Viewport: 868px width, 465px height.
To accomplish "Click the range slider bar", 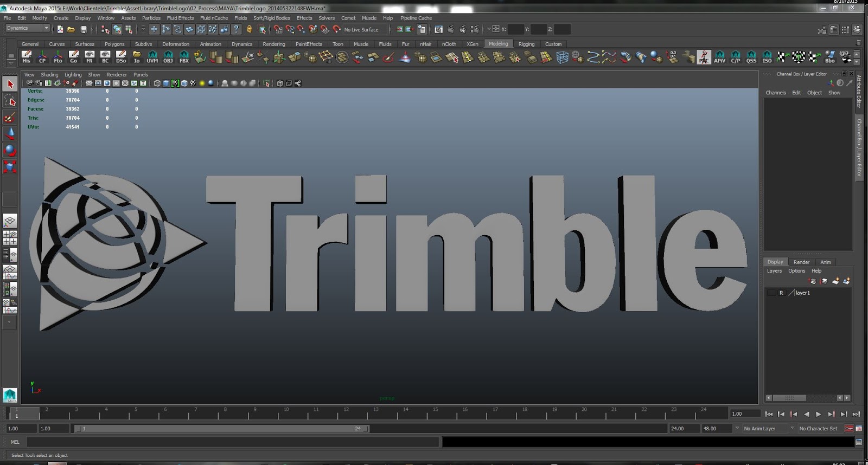I will tap(222, 429).
